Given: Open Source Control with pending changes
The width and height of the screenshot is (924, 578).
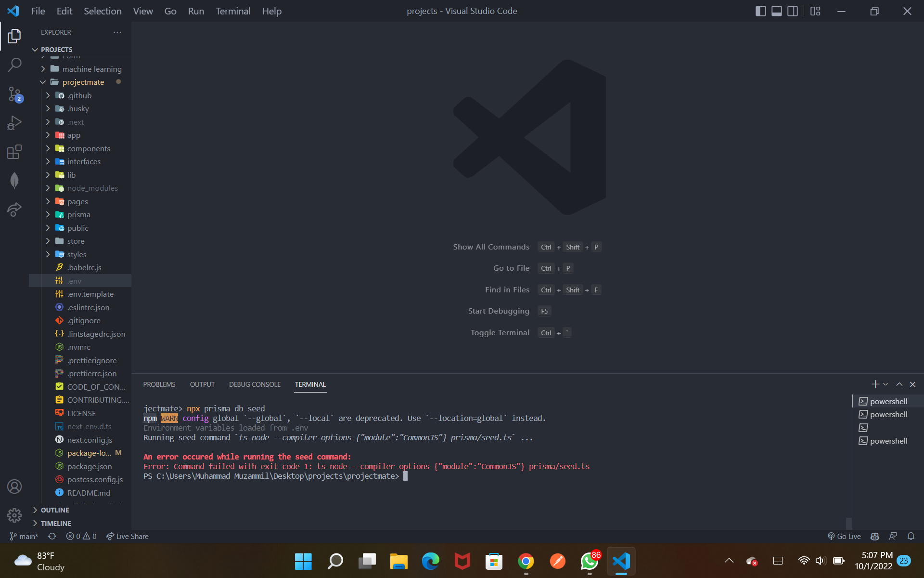Looking at the screenshot, I should click(x=14, y=94).
